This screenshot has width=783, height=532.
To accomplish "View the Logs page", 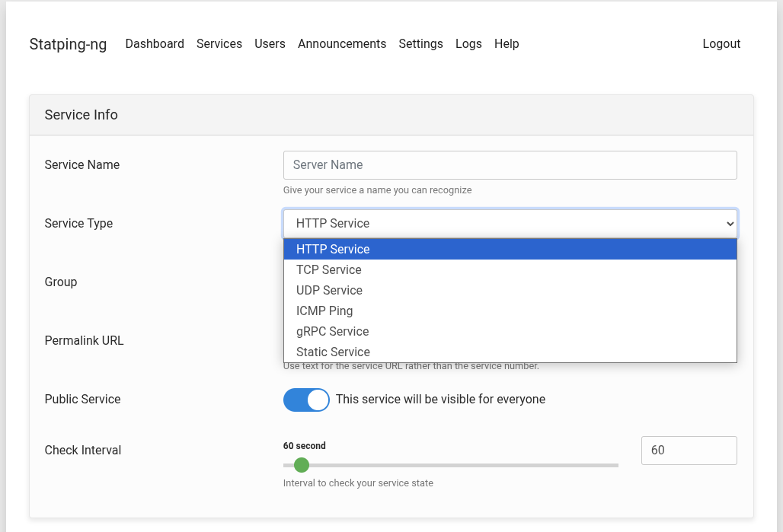I will (x=468, y=44).
